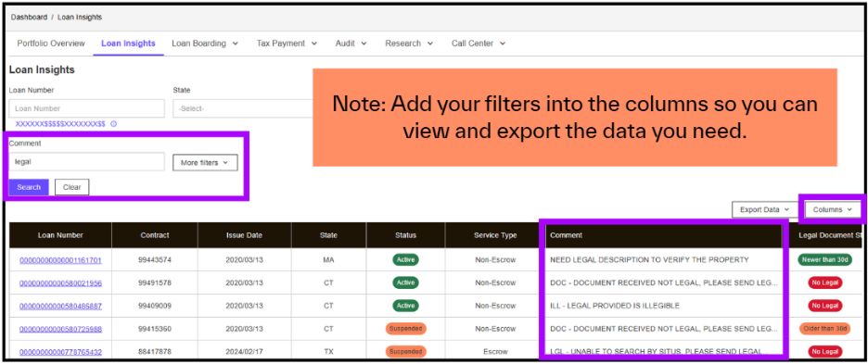The height and width of the screenshot is (364, 868).
Task: Open the Columns dropdown
Action: (x=833, y=209)
